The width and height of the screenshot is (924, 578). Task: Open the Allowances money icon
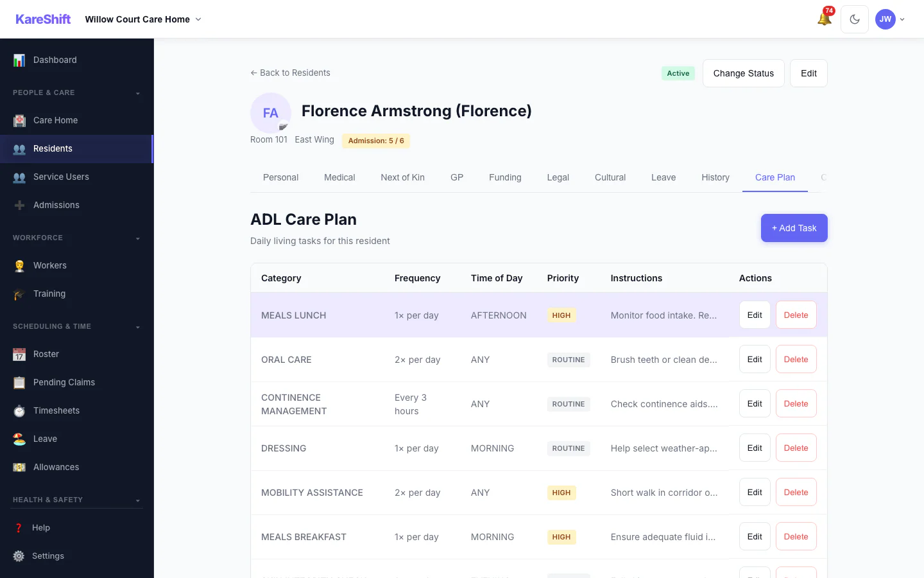pyautogui.click(x=19, y=468)
